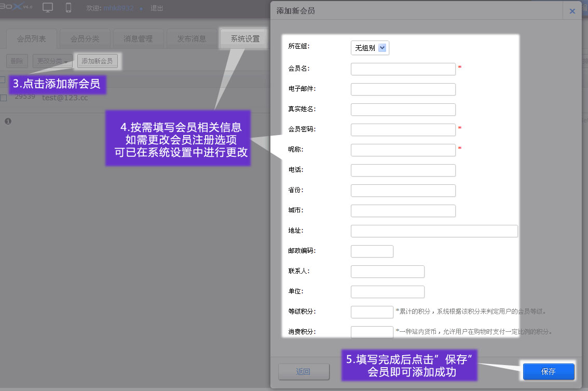
Task: Click the mobile phone view icon
Action: tap(69, 8)
